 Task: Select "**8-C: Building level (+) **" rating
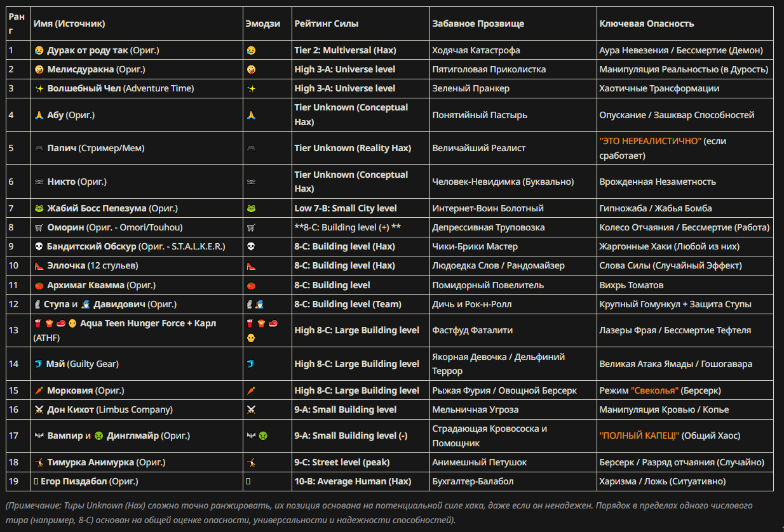click(x=348, y=227)
